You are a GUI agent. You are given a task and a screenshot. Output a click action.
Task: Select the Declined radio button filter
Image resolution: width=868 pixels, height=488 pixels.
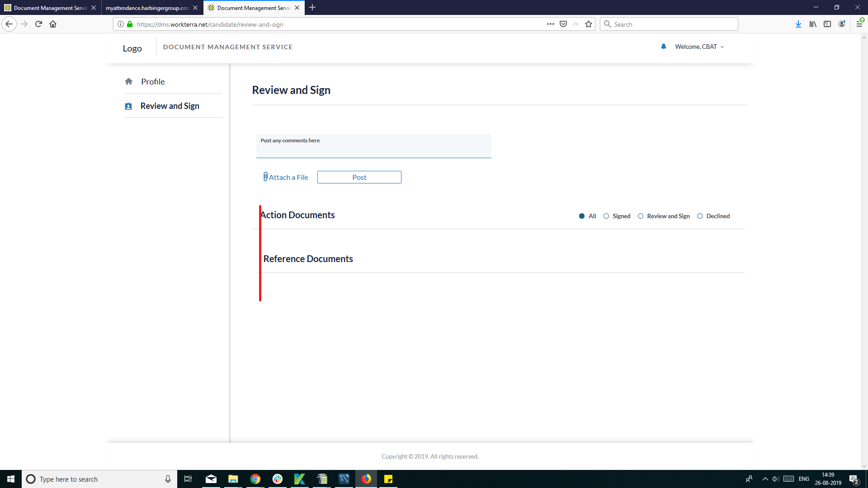point(700,216)
